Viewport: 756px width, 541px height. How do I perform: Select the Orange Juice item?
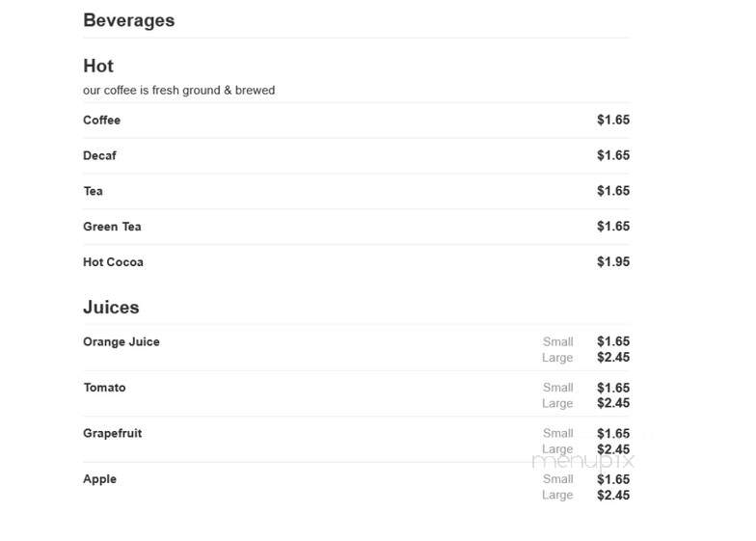[x=121, y=341]
